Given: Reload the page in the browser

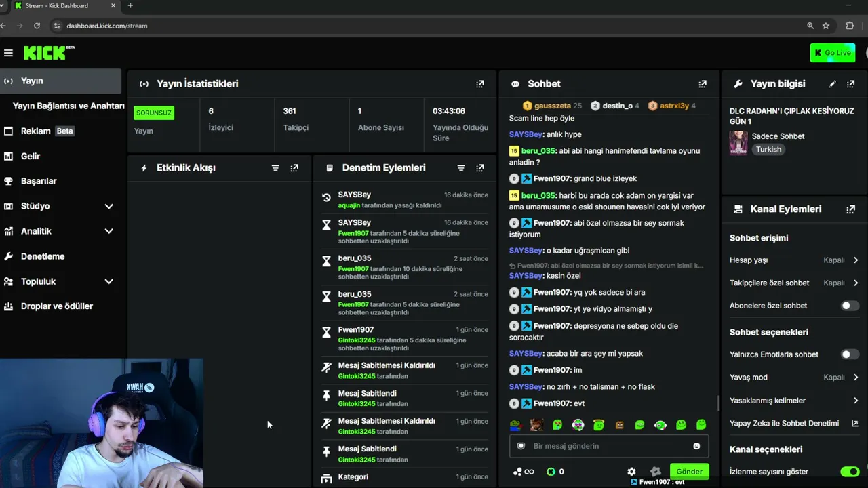Looking at the screenshot, I should click(x=37, y=26).
